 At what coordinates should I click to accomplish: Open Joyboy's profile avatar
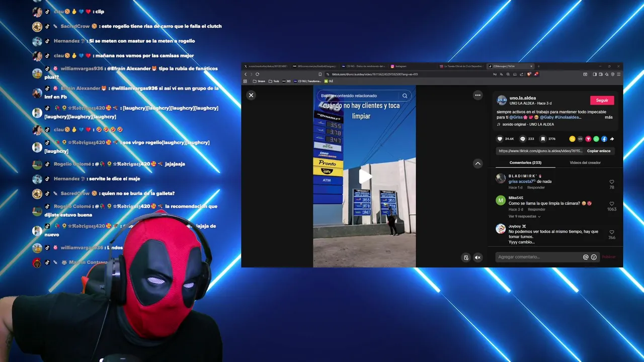coord(501,229)
